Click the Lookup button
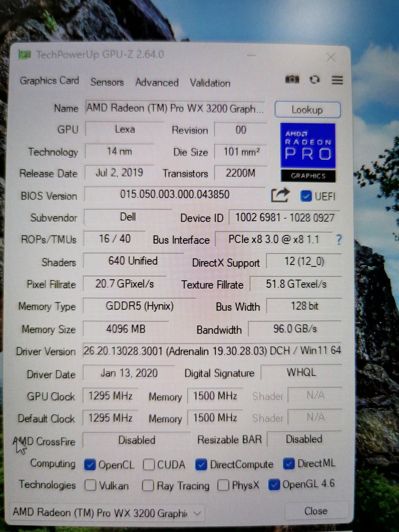Image resolution: width=399 pixels, height=532 pixels. point(307,110)
